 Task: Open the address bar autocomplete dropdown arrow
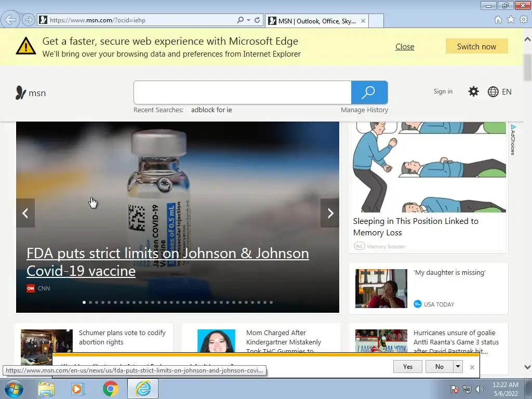pos(249,20)
